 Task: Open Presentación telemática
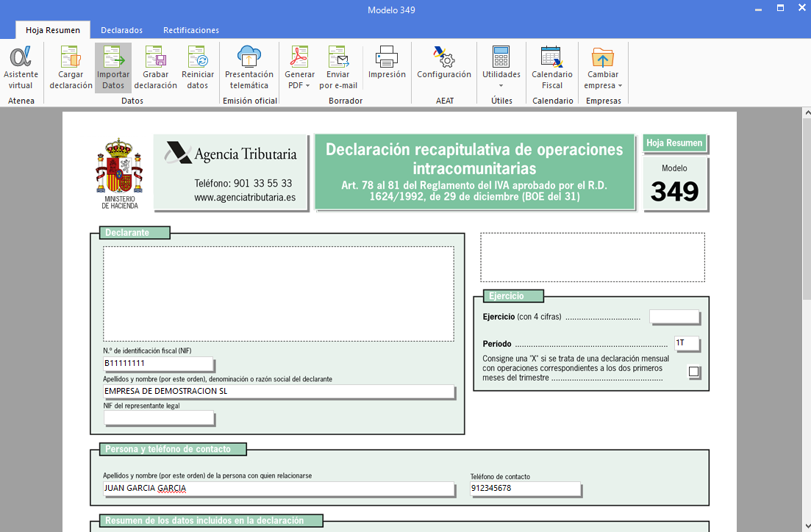249,68
